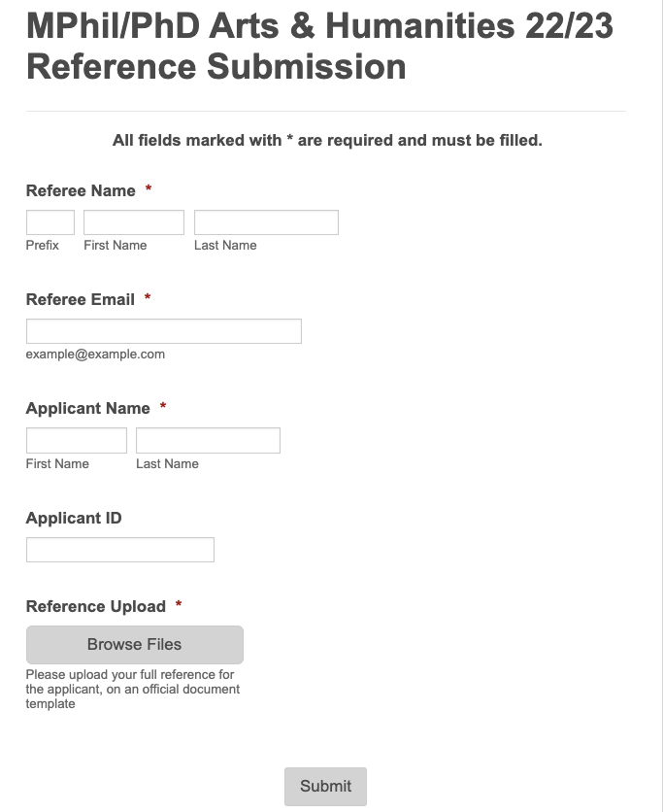
Task: Click the Applicant Name label
Action: (x=88, y=408)
